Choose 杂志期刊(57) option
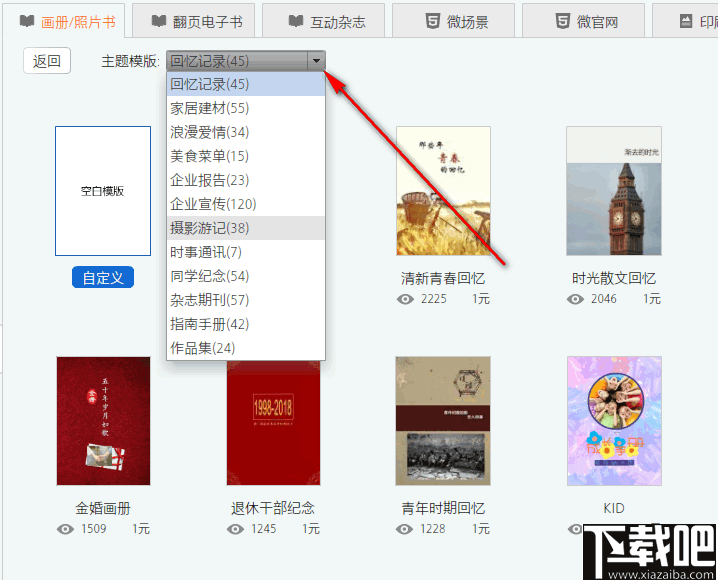Screen dimensions: 718x580 click(246, 300)
